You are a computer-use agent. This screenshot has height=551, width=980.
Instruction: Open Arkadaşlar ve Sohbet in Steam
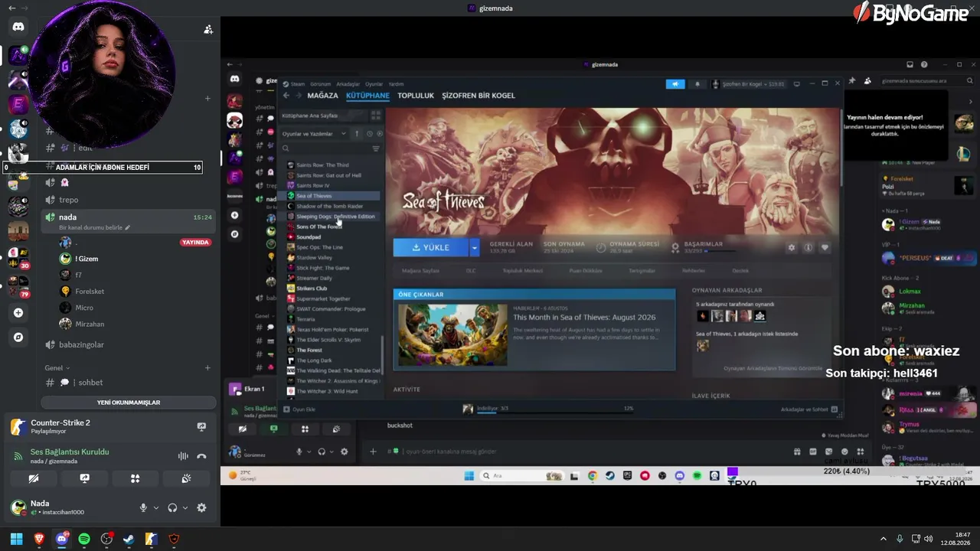click(808, 409)
